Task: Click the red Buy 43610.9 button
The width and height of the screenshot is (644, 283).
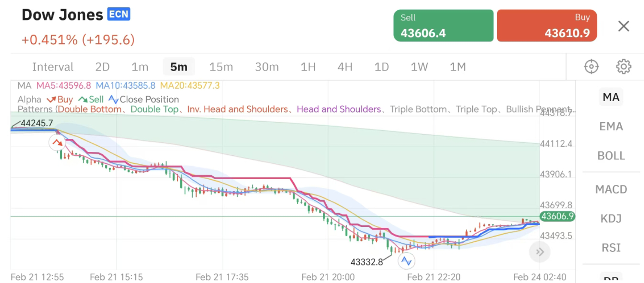Action: click(x=547, y=25)
